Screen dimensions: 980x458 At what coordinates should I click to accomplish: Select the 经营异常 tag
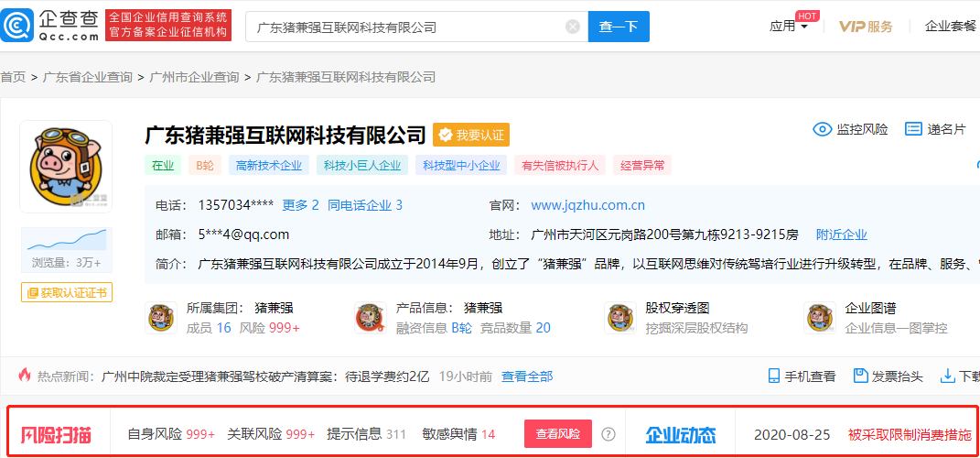click(642, 166)
